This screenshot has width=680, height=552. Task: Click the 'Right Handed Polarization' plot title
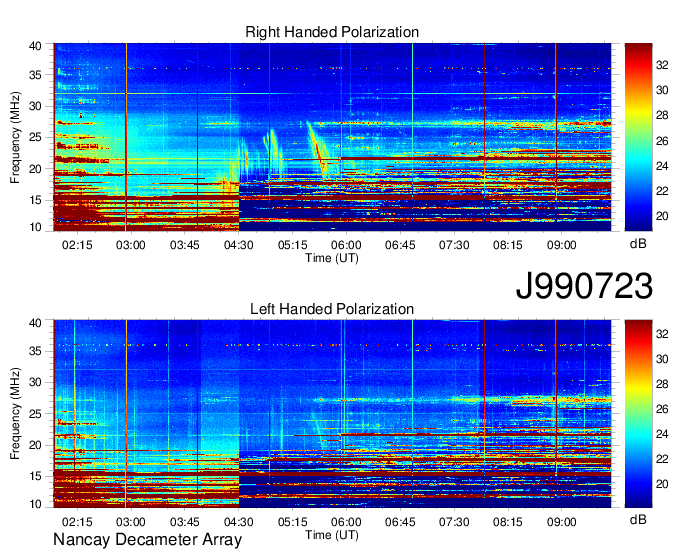[x=332, y=32]
